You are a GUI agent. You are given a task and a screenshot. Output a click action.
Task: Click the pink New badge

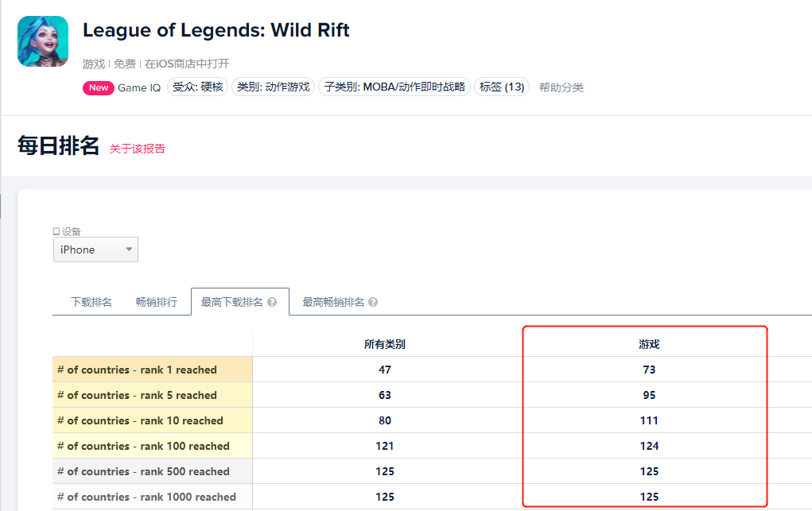(99, 87)
